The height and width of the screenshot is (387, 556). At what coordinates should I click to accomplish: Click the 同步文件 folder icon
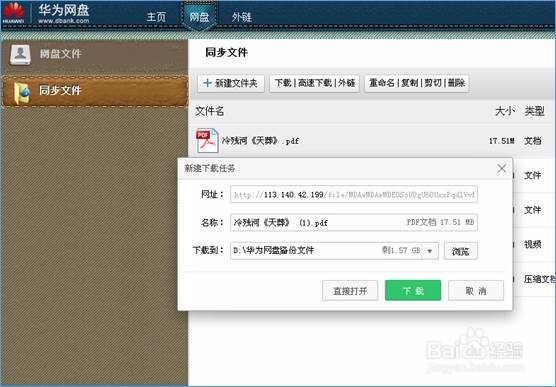[x=22, y=93]
